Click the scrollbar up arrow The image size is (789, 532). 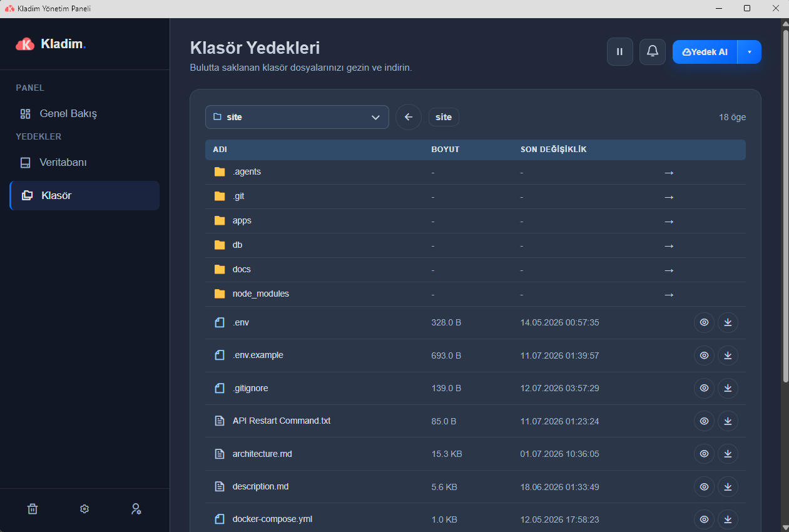tap(785, 24)
